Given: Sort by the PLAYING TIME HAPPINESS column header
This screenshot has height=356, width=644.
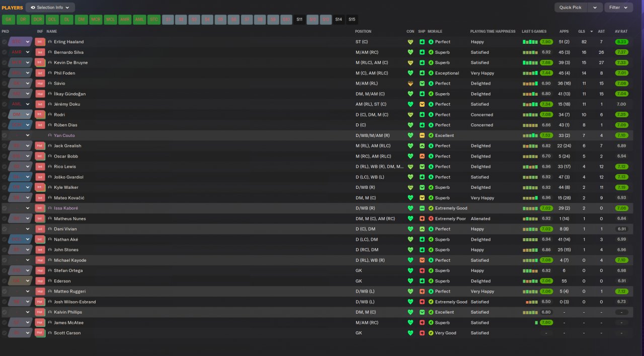Looking at the screenshot, I should pyautogui.click(x=493, y=31).
